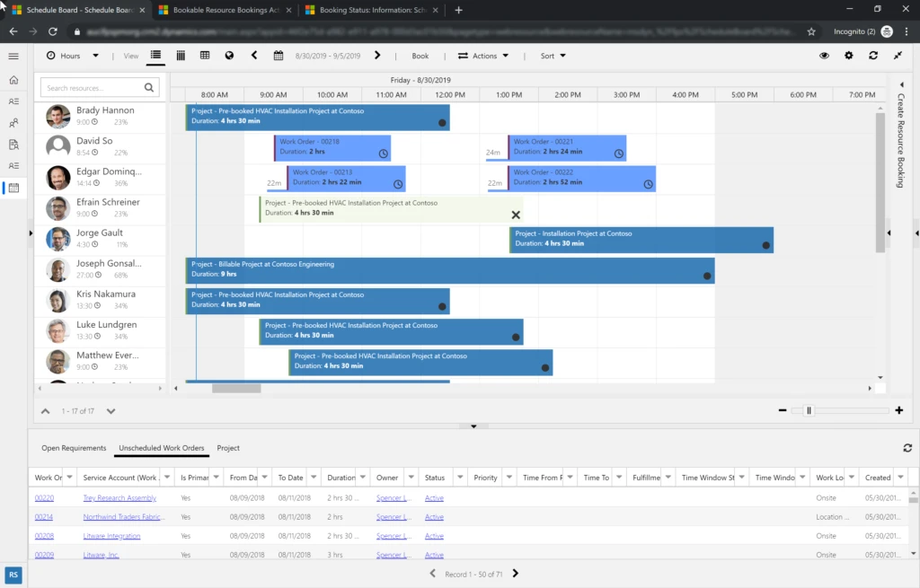Click the gear icon for board settings
Screen dimensions: 920x588
point(849,56)
